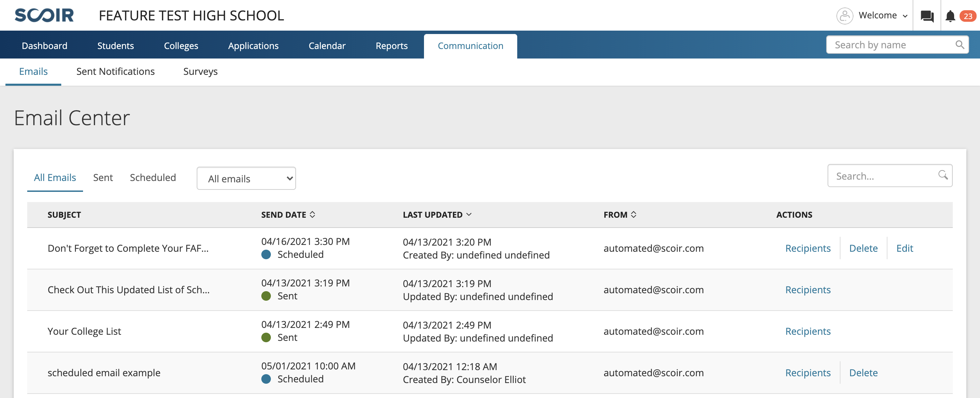Filter to the Scheduled emails tab
The width and height of the screenshot is (980, 398).
click(x=152, y=178)
